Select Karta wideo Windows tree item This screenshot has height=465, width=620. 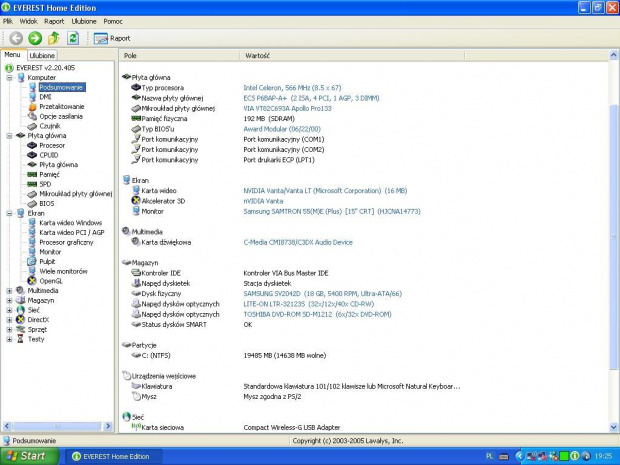point(70,223)
